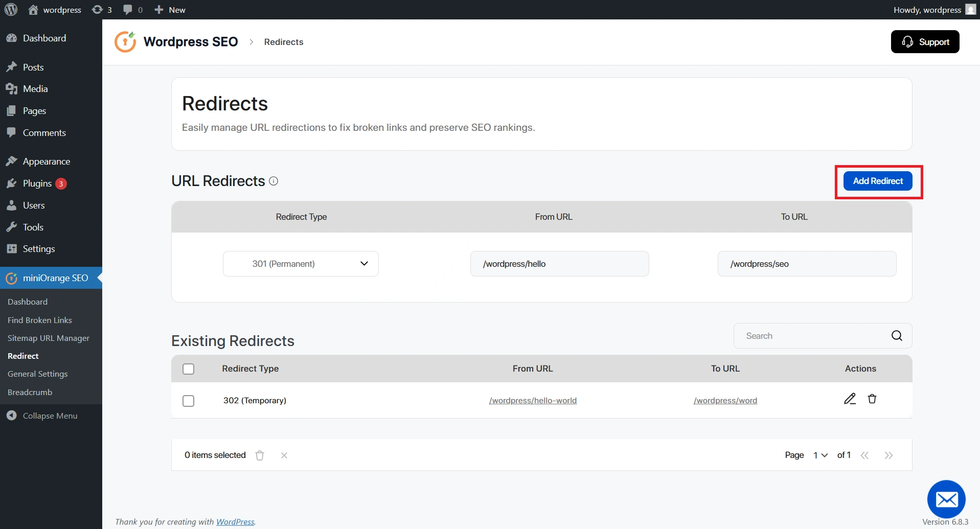Open the updates icon in the admin bar
Screen dimensions: 980x529
[102, 10]
